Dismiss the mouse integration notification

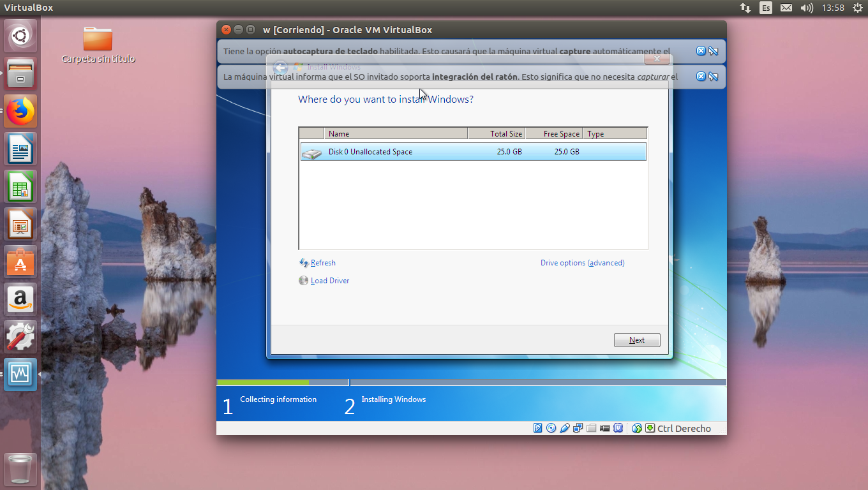(x=701, y=77)
